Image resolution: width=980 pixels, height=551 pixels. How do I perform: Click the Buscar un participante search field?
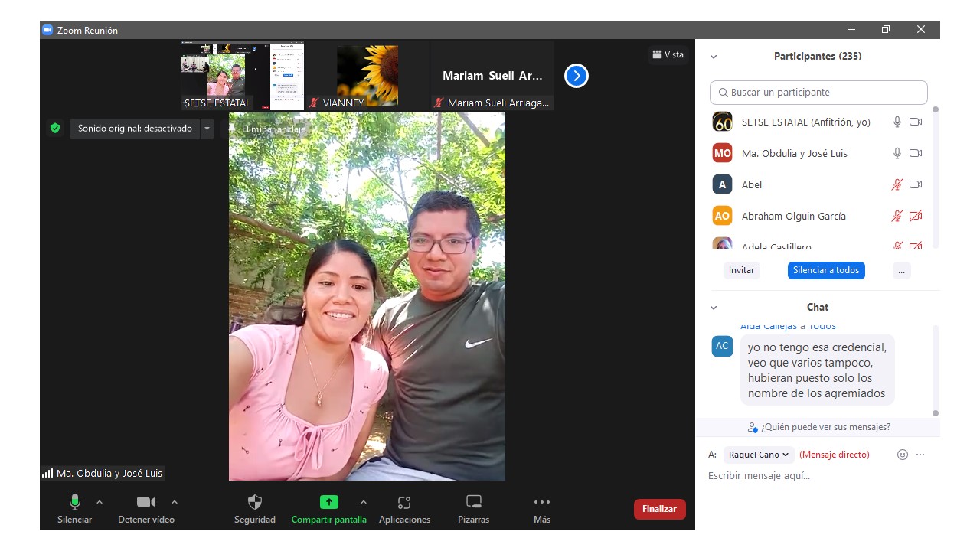818,93
